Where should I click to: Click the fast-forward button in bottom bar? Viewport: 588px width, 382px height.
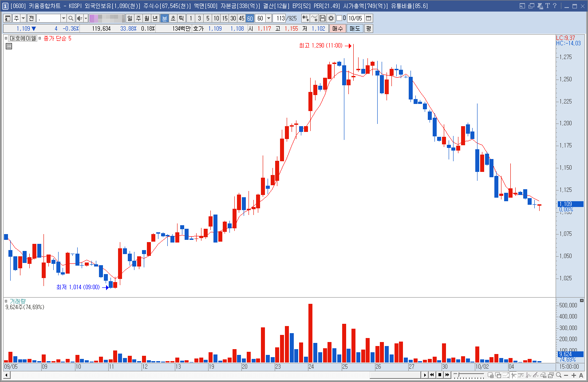pos(447,375)
